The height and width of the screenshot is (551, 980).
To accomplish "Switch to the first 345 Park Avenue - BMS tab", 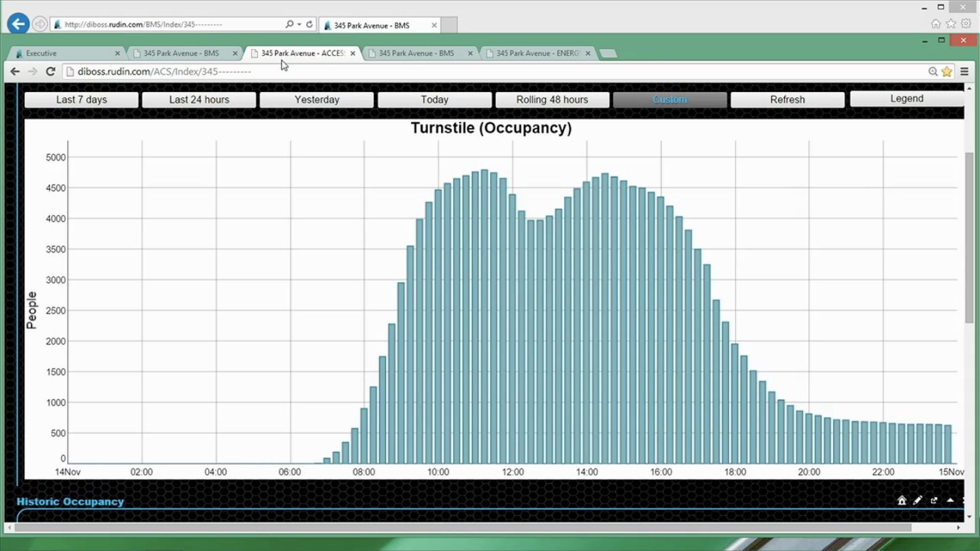I will 184,53.
